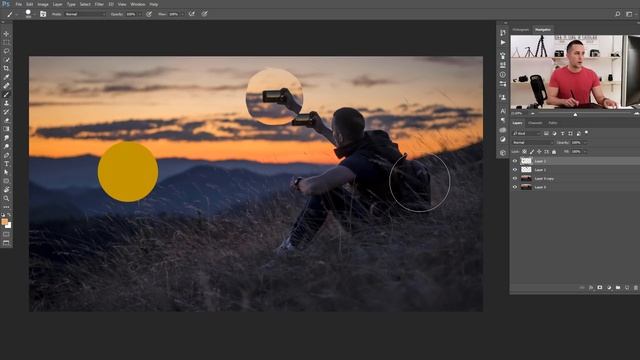Toggle pressure for opacity in the options bar

coord(149,14)
